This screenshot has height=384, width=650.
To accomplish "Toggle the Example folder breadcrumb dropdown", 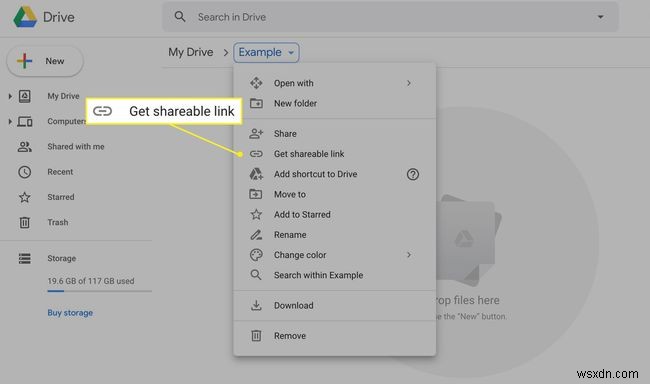I will click(x=266, y=53).
